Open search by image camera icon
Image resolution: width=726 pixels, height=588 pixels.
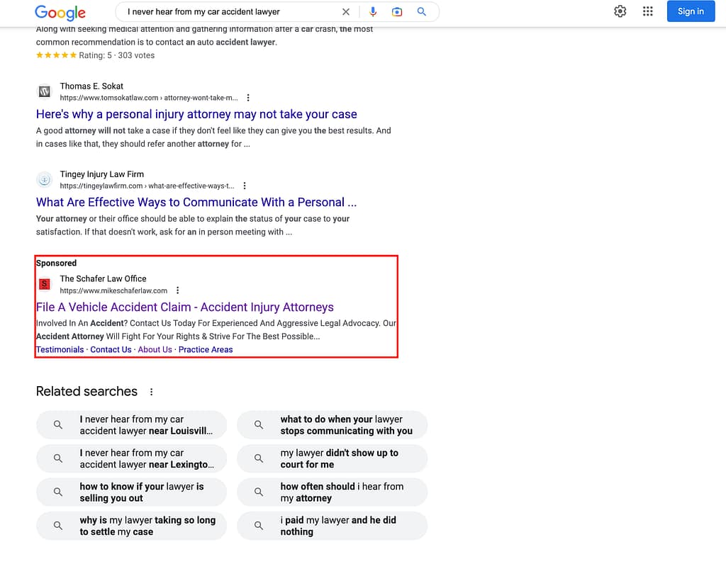pos(397,12)
